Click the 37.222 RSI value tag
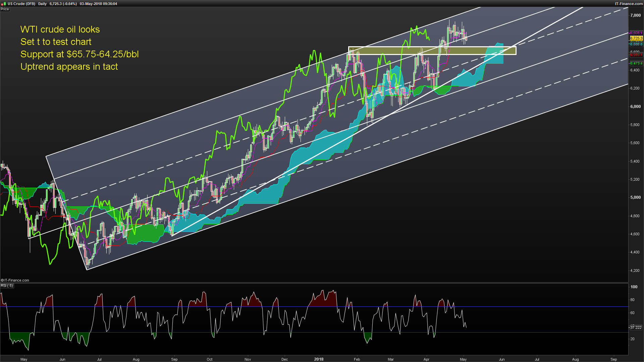 tap(636, 327)
